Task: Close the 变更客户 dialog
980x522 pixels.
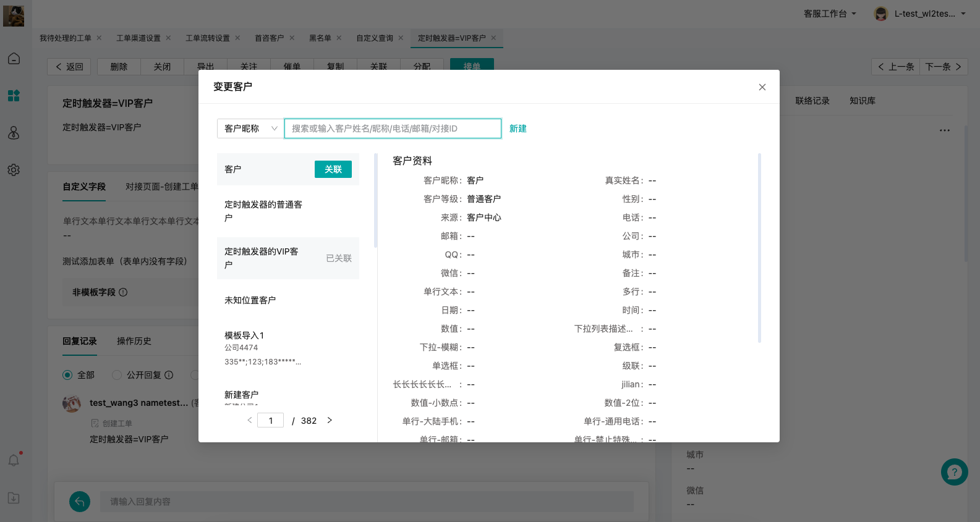Action: click(x=762, y=87)
